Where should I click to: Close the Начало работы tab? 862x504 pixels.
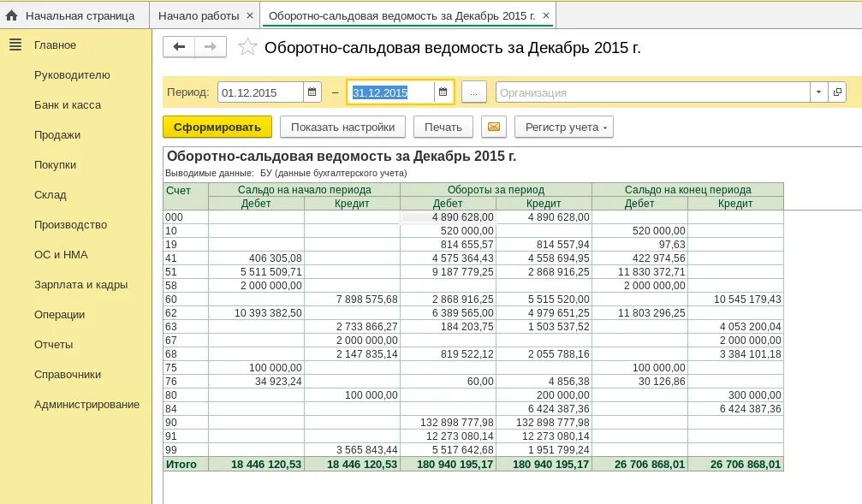tap(250, 16)
